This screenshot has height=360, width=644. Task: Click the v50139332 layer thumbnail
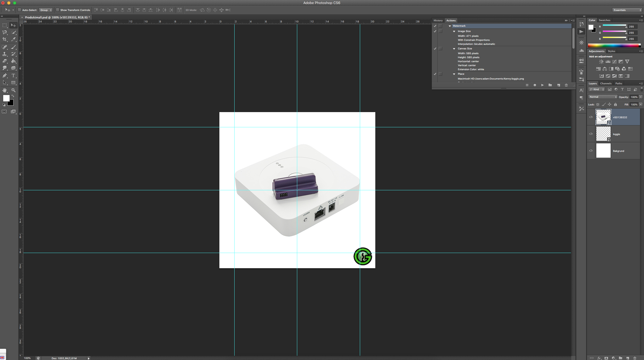[x=603, y=117]
